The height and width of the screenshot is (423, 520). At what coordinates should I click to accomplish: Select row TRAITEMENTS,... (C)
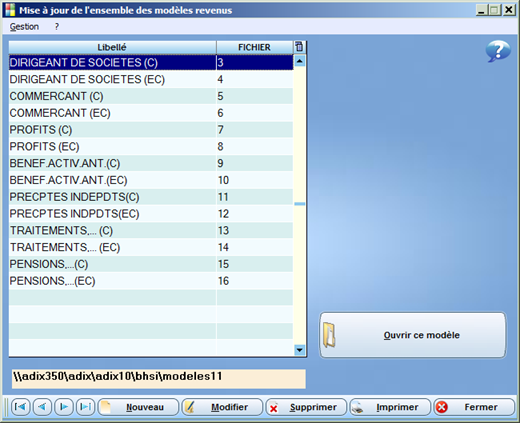pos(151,230)
